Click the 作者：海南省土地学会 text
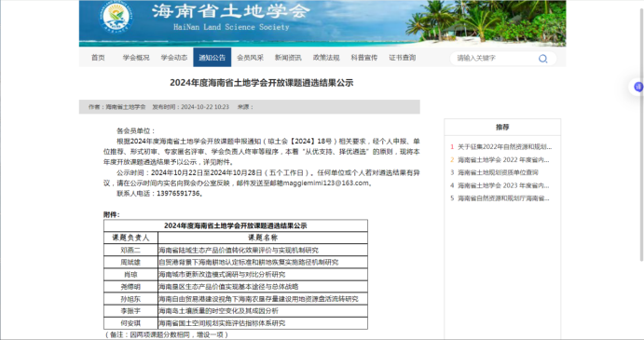The width and height of the screenshot is (644, 340). click(x=117, y=107)
